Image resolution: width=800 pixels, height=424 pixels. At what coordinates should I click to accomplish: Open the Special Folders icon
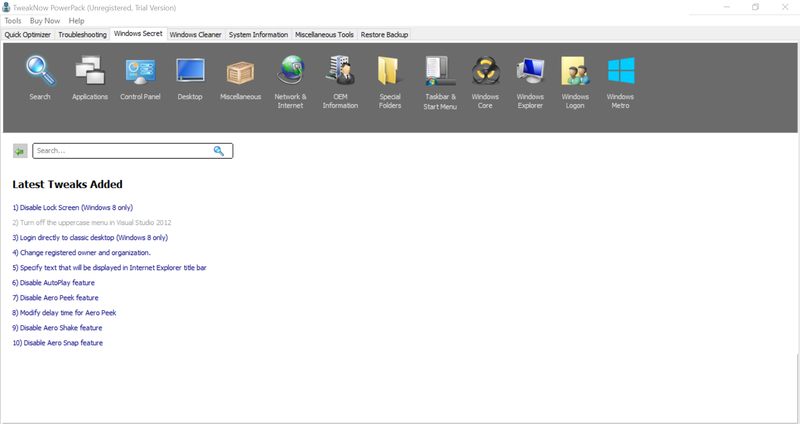pyautogui.click(x=390, y=70)
